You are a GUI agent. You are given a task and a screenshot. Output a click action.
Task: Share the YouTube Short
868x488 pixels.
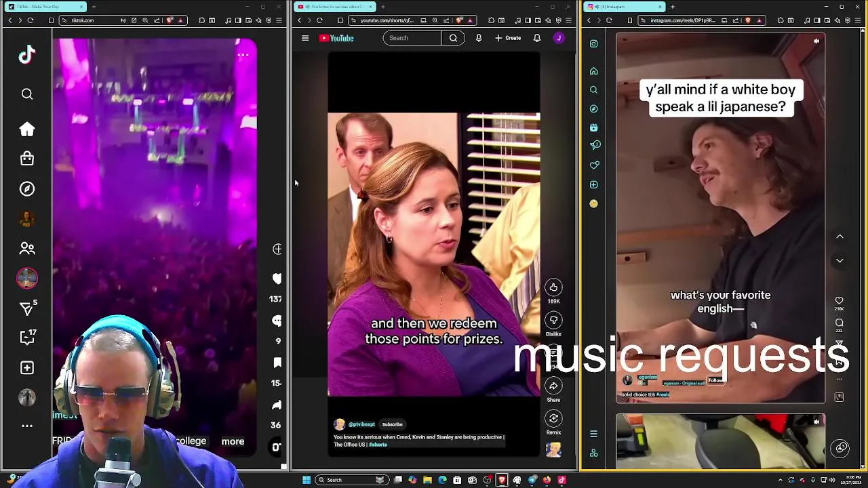[x=553, y=386]
